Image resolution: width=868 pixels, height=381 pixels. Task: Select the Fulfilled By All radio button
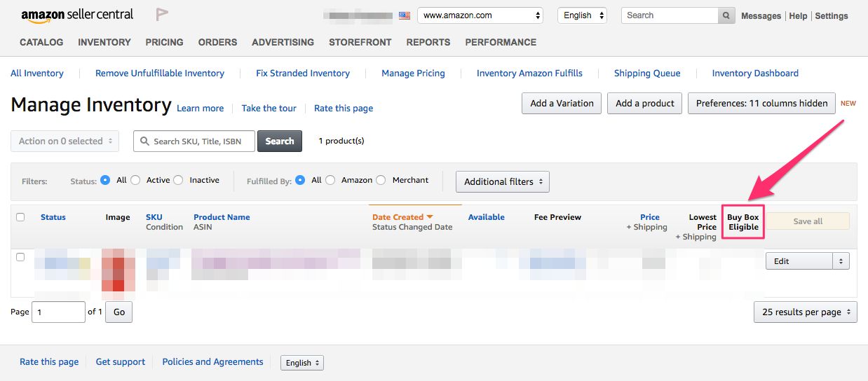(x=300, y=180)
